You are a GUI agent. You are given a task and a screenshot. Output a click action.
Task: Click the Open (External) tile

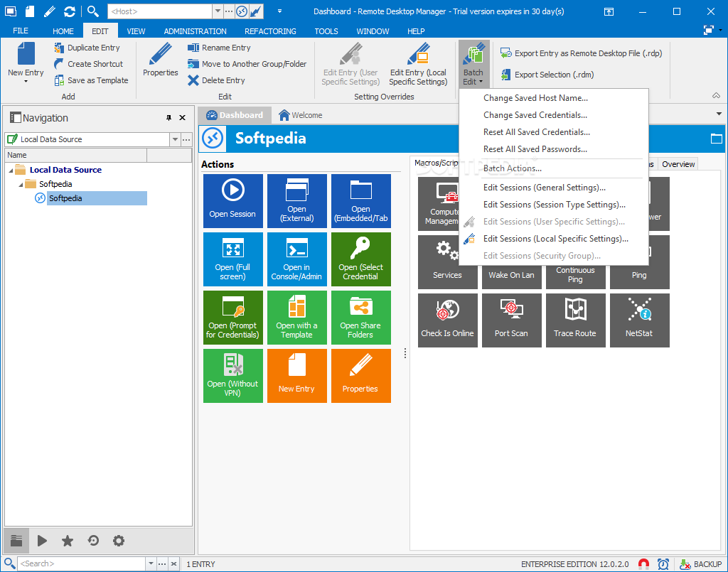click(x=296, y=201)
